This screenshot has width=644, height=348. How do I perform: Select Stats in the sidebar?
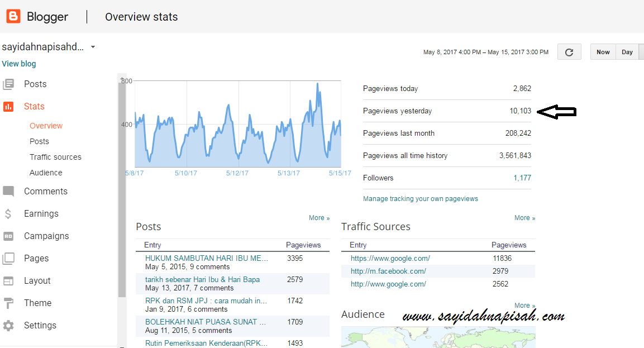tap(34, 107)
